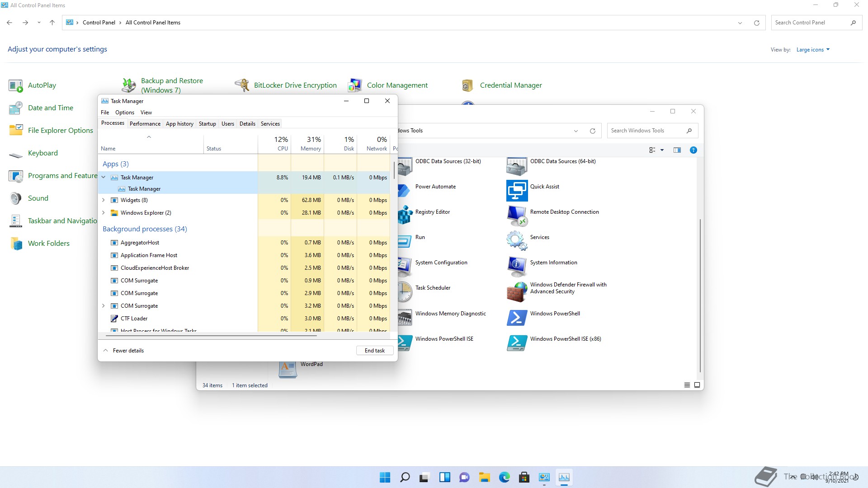868x488 pixels.
Task: Open Microsoft Edge from taskbar
Action: coord(504,477)
